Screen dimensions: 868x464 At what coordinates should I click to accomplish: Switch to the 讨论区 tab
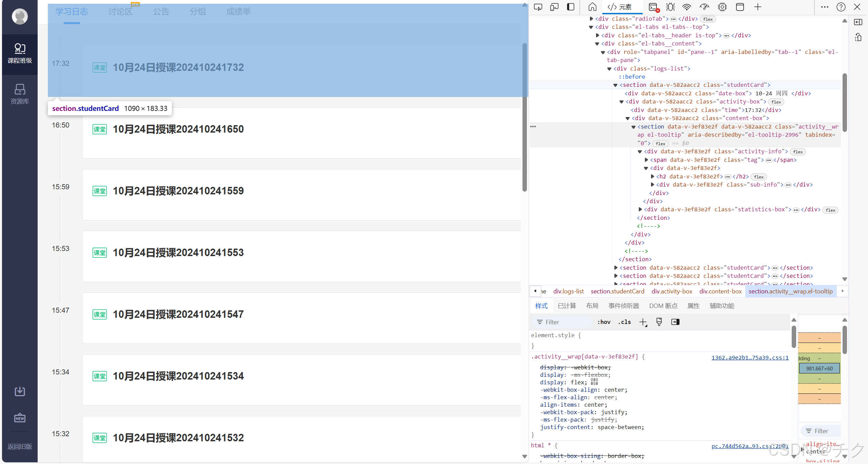(x=120, y=12)
